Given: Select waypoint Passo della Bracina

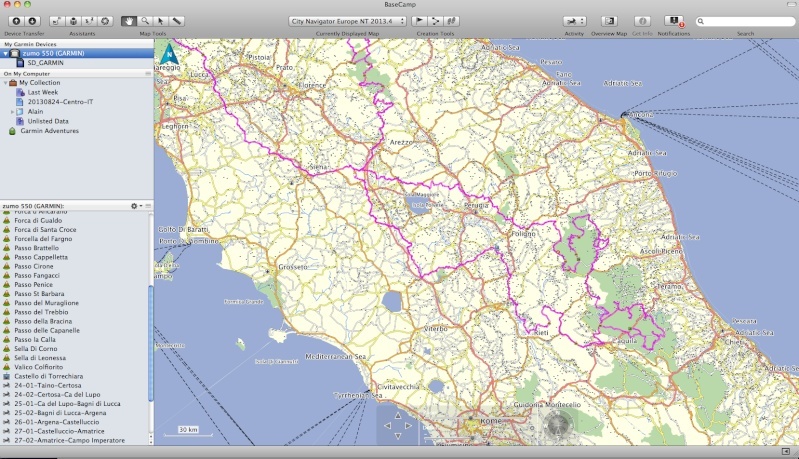Looking at the screenshot, I should point(43,321).
